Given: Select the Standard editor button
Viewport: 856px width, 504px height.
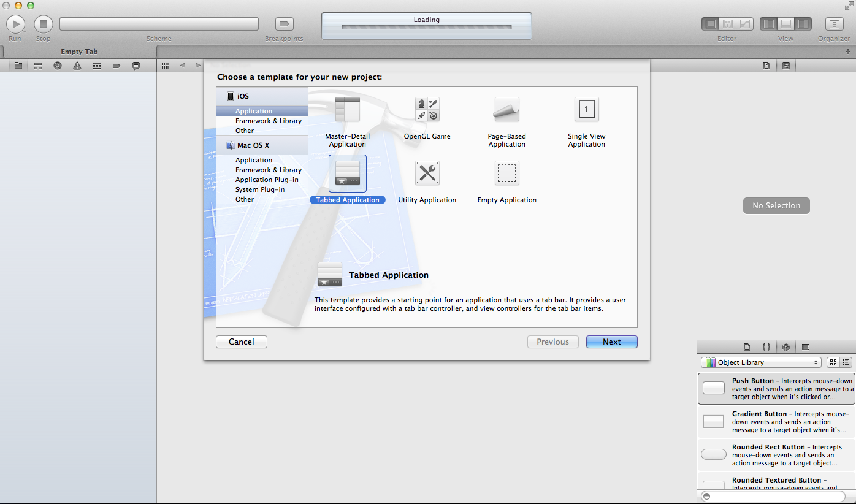Looking at the screenshot, I should [711, 24].
